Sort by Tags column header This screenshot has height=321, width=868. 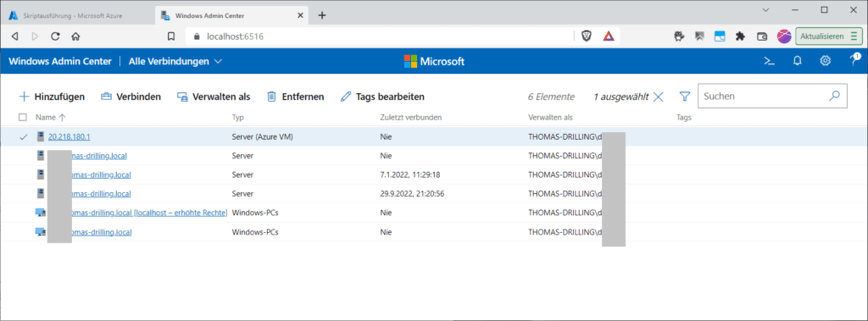click(684, 118)
